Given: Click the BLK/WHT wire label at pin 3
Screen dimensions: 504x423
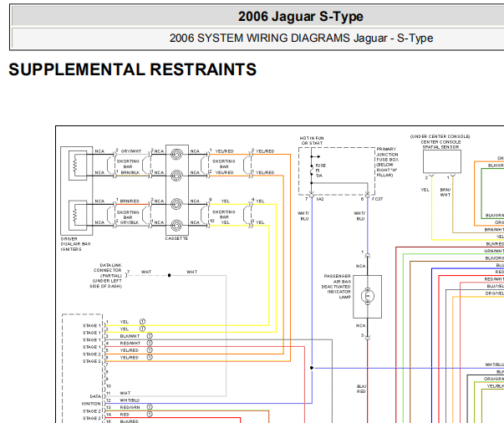Looking at the screenshot, I should pos(130,336).
